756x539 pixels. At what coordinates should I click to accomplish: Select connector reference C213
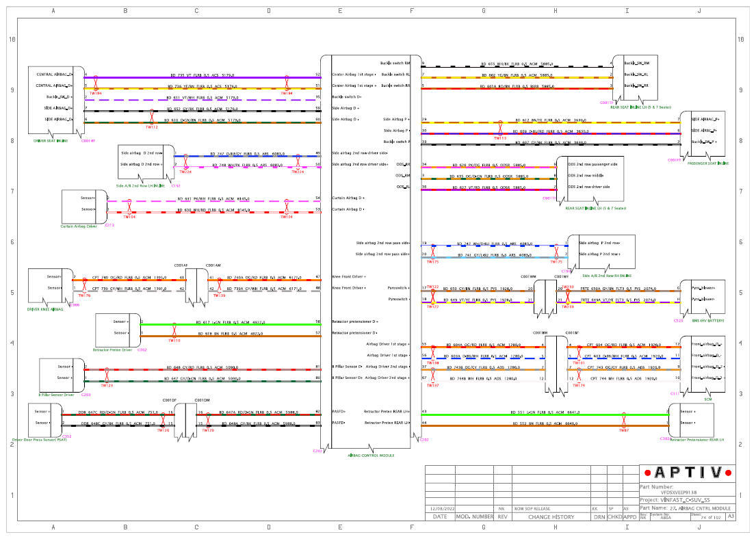pos(109,225)
